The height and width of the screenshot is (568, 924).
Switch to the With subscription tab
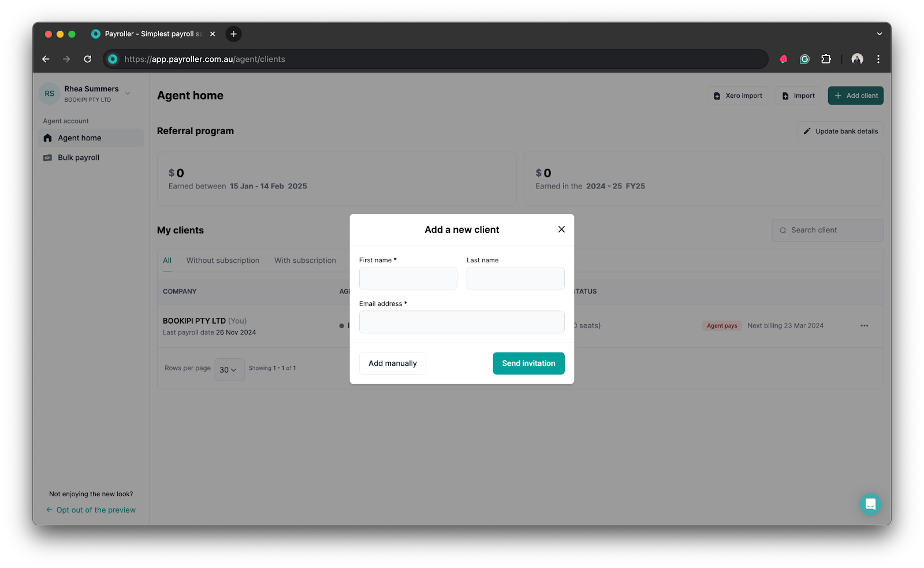[x=305, y=260]
